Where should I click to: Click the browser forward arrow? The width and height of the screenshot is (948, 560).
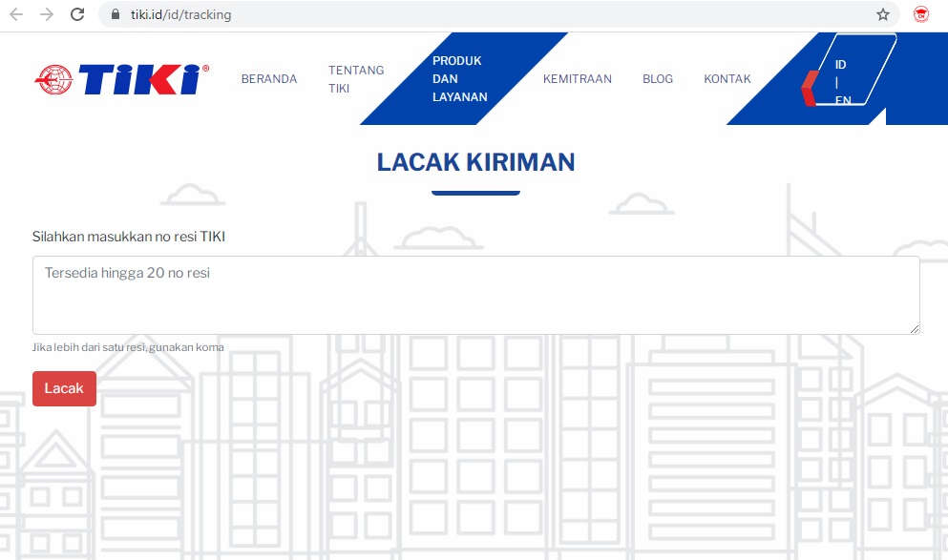47,14
